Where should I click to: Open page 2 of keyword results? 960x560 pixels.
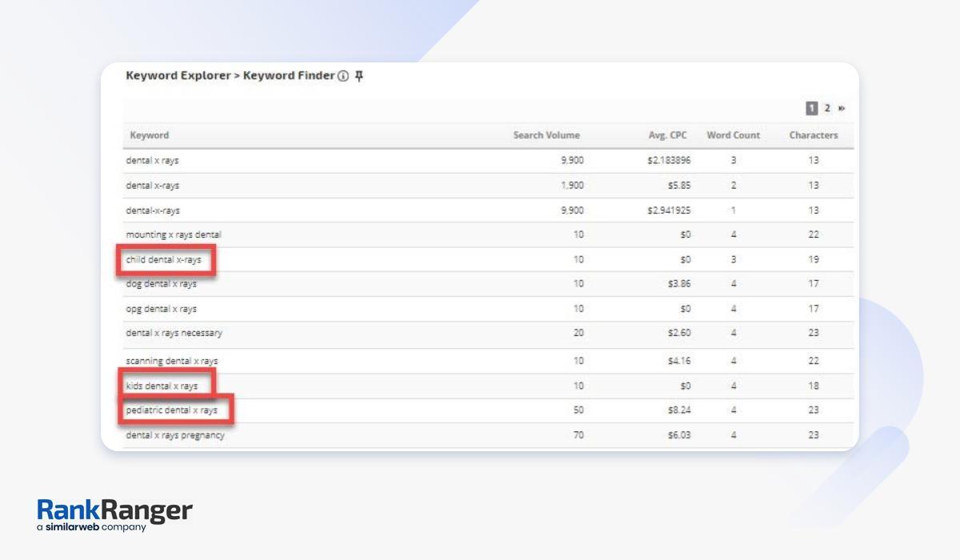click(827, 109)
